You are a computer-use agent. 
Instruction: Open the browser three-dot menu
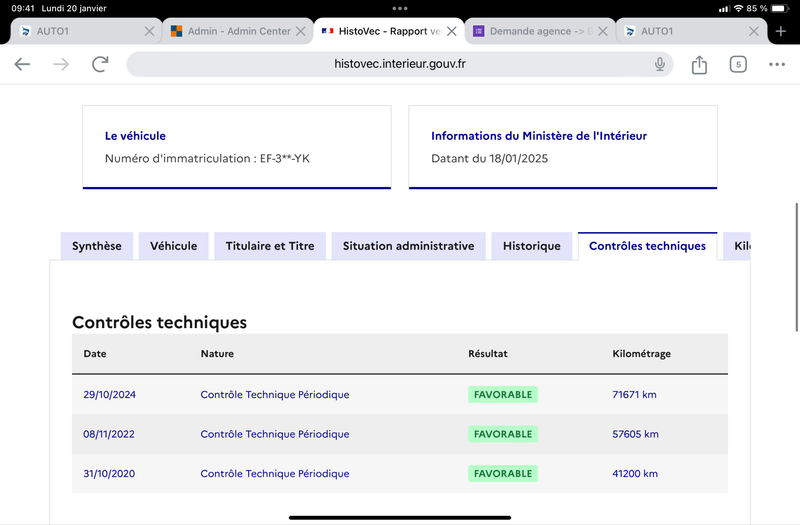[x=777, y=64]
